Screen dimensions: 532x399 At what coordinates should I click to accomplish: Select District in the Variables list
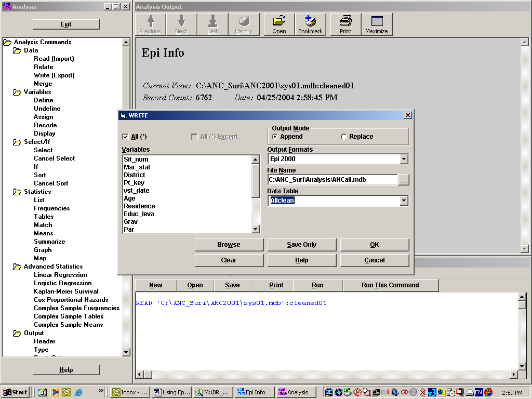point(135,175)
